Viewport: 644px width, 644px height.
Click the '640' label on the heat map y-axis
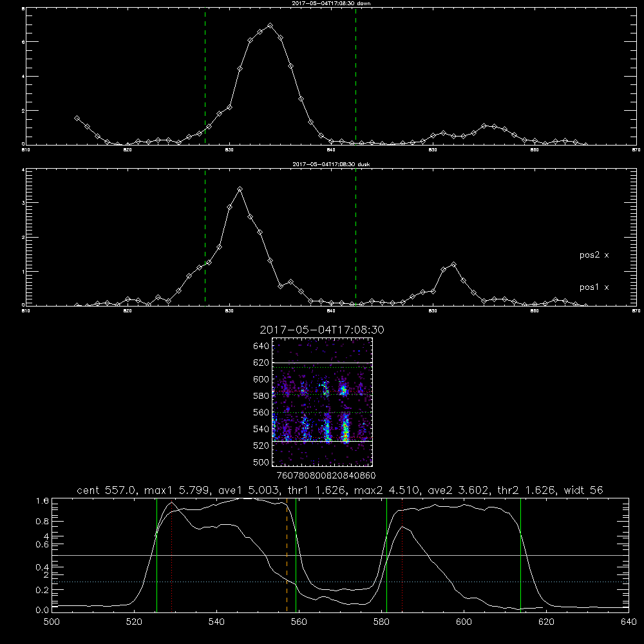tap(261, 346)
